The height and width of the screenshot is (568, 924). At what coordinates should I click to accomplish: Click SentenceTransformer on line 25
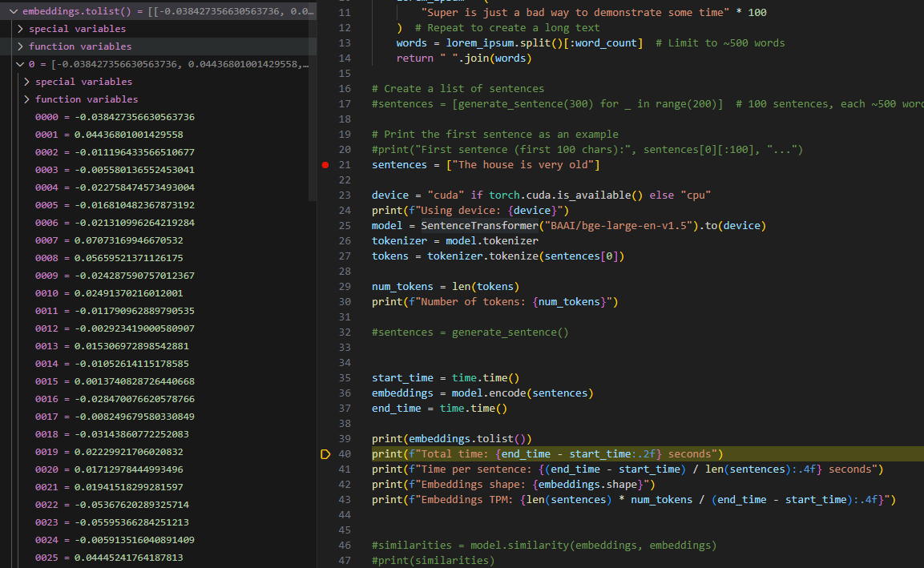478,226
